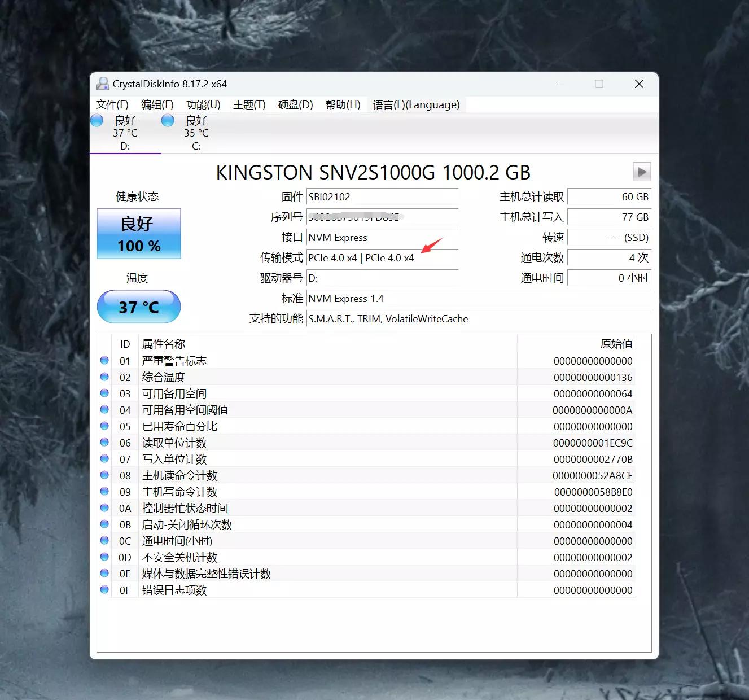Viewport: 749px width, 700px height.
Task: Click the blue dot beside 综合温度
Action: tap(104, 377)
